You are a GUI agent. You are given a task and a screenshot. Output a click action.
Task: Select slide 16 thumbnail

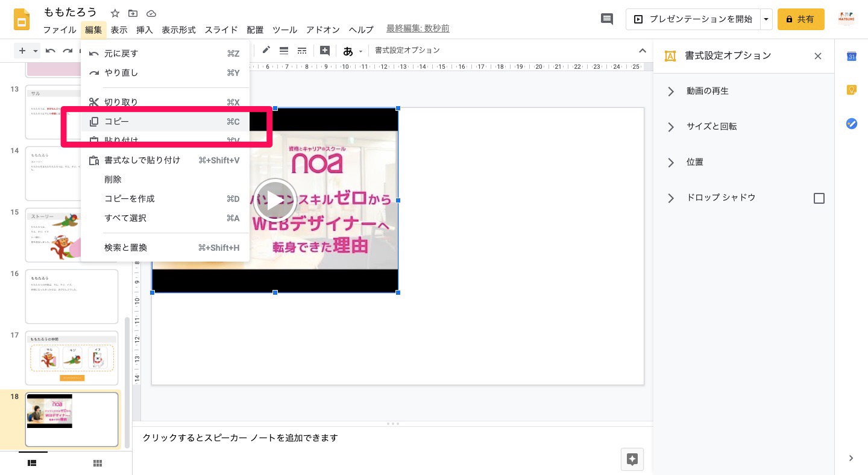point(72,297)
